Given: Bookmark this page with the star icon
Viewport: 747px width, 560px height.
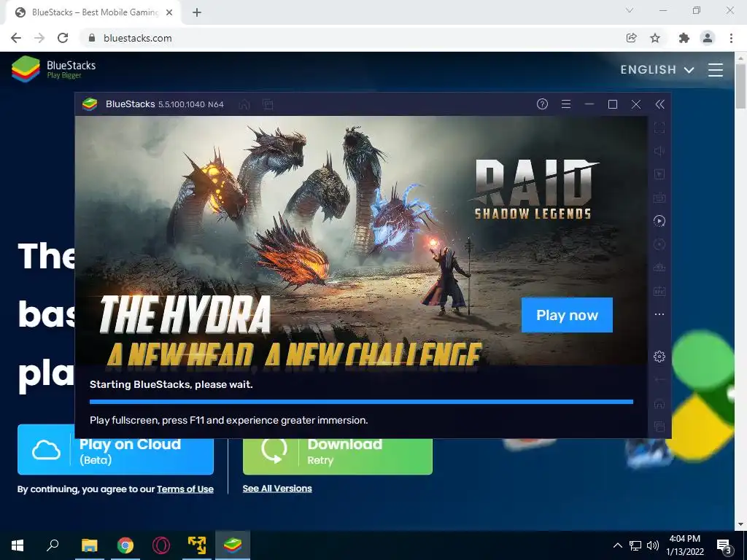Looking at the screenshot, I should point(655,38).
